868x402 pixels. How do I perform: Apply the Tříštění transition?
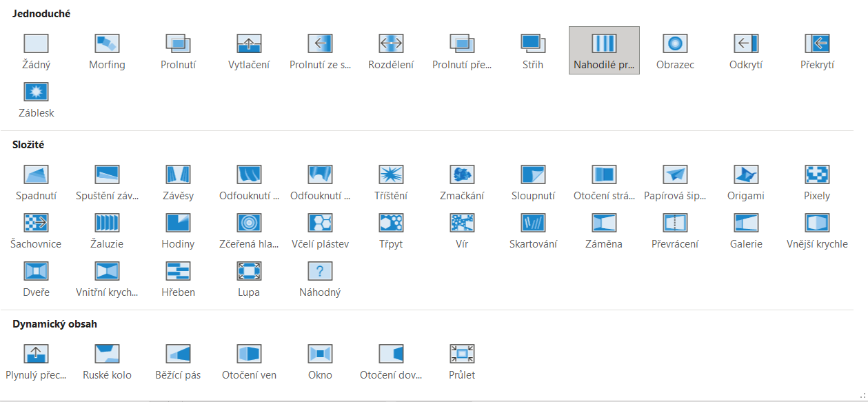[391, 181]
